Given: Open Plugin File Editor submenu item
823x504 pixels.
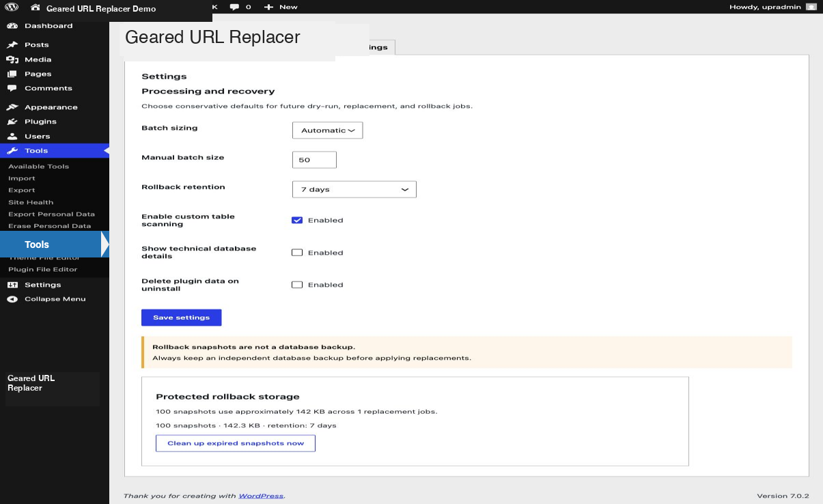Looking at the screenshot, I should (43, 269).
